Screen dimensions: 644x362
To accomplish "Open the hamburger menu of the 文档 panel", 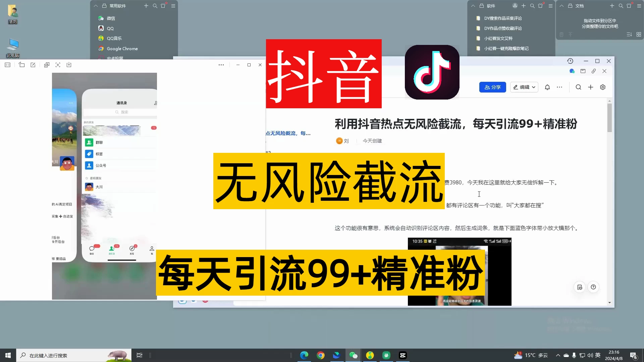I will coord(639,6).
